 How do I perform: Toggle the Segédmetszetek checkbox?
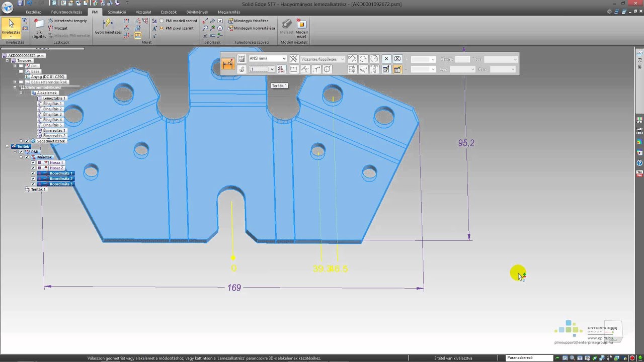click(x=27, y=141)
